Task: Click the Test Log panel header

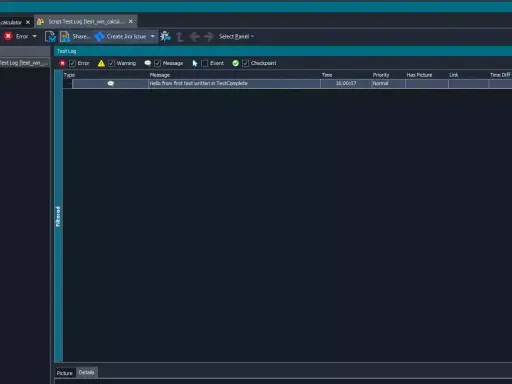Action: (x=283, y=51)
